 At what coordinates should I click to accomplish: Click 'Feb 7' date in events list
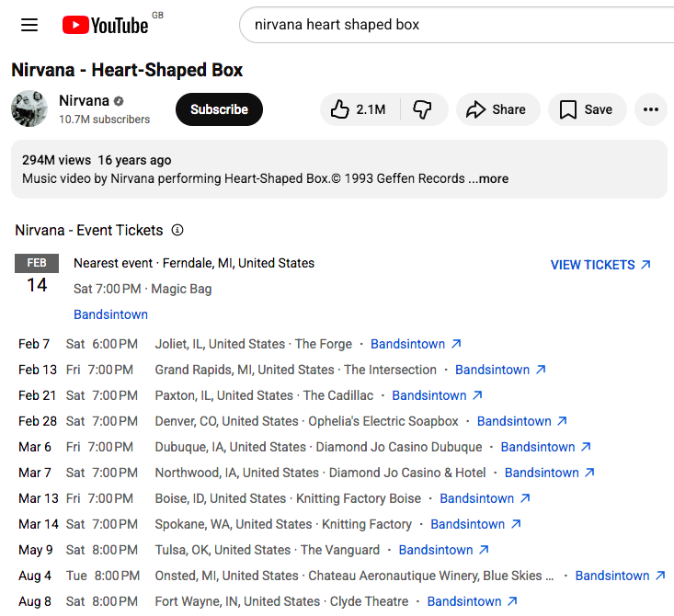click(x=34, y=344)
